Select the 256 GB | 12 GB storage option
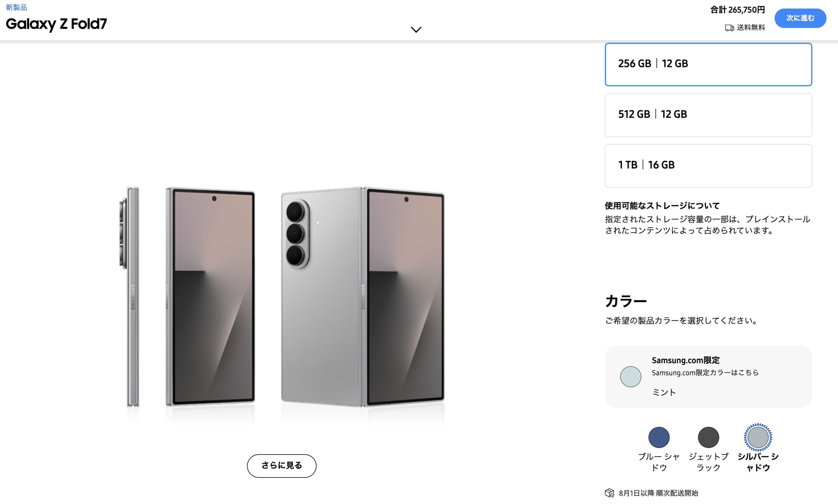This screenshot has width=838, height=504. (x=708, y=64)
